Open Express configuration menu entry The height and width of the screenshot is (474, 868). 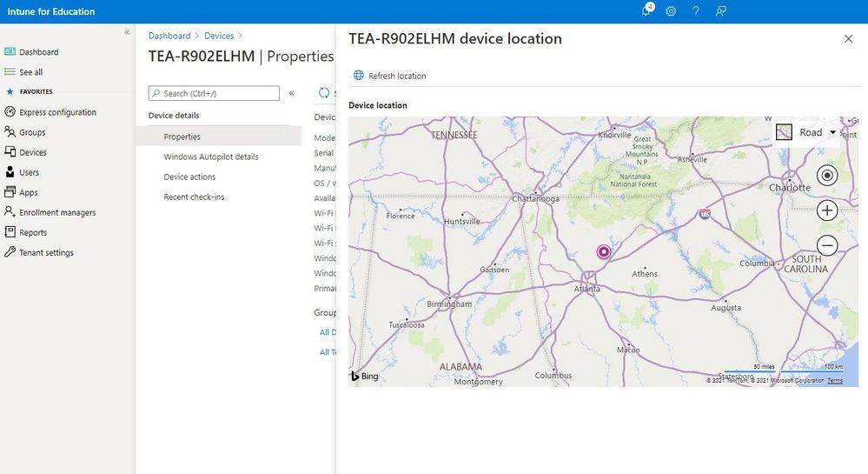point(57,112)
